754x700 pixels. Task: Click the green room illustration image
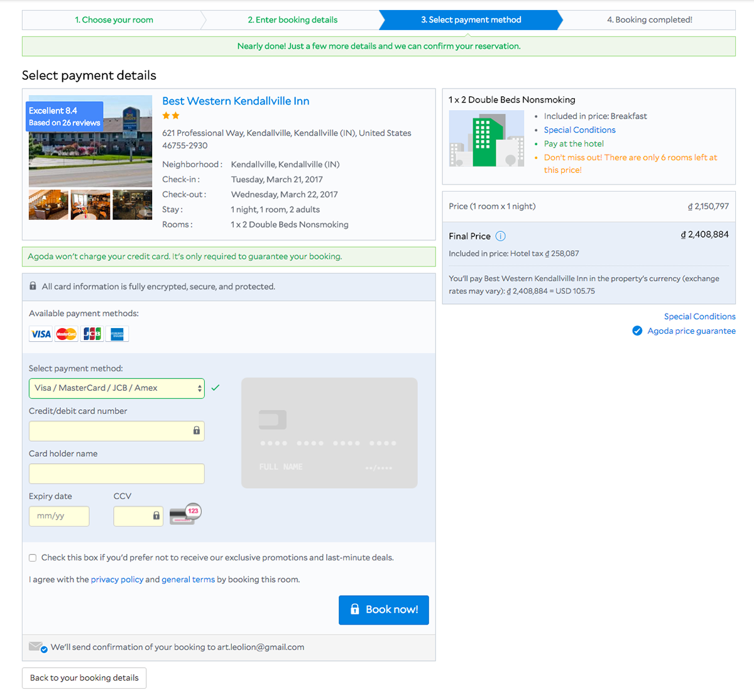tap(486, 138)
